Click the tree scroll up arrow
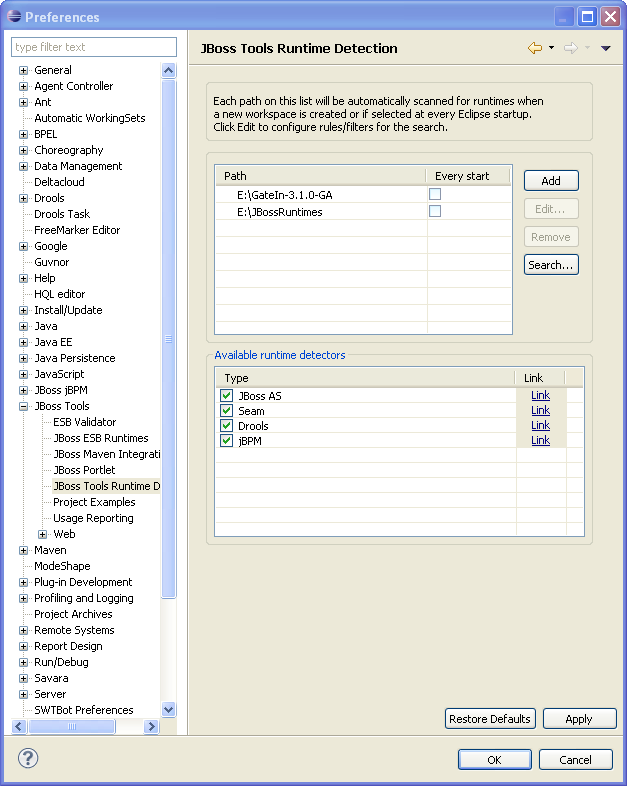This screenshot has height=786, width=627. (x=169, y=70)
